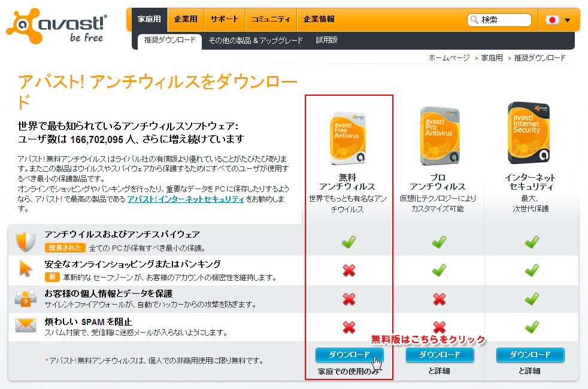Click the envelope icon for 煩わしい SPAM を阻止
Screen dimensions: 588x389
point(26,325)
